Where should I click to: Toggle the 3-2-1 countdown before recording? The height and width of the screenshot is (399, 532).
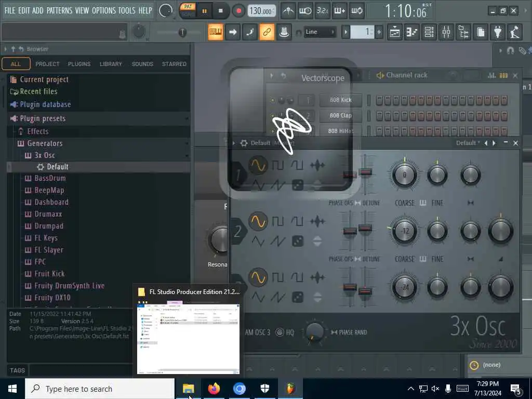pyautogui.click(x=322, y=11)
